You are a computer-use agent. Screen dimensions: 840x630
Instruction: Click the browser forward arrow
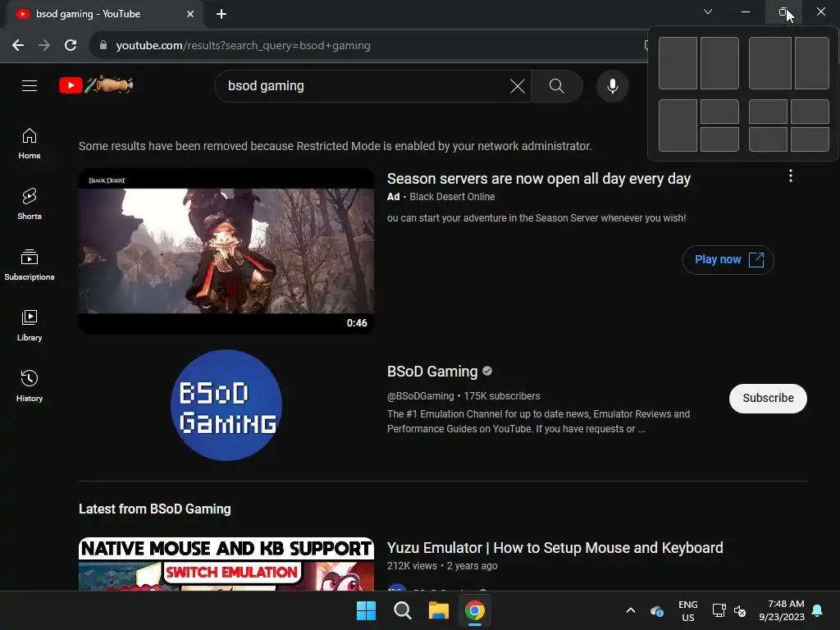tap(44, 46)
